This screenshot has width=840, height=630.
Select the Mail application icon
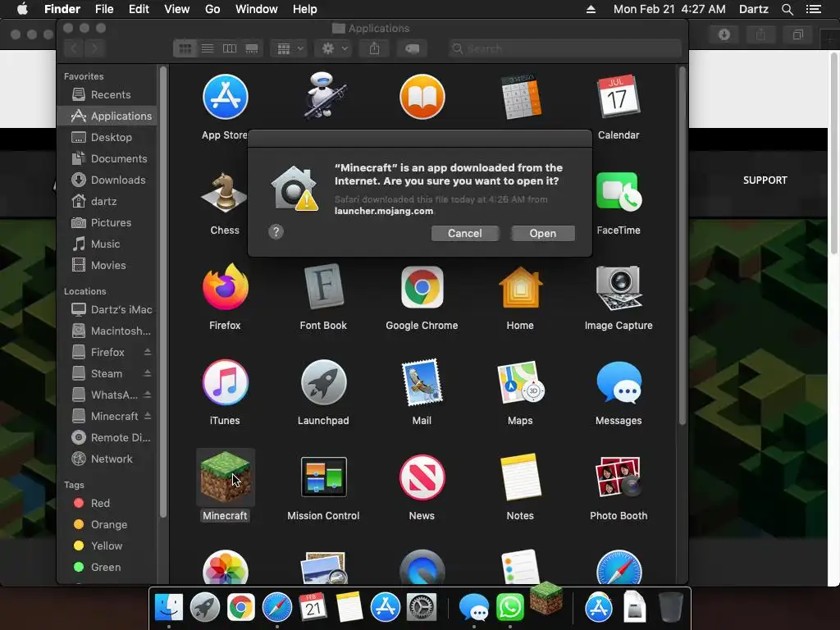click(x=422, y=382)
